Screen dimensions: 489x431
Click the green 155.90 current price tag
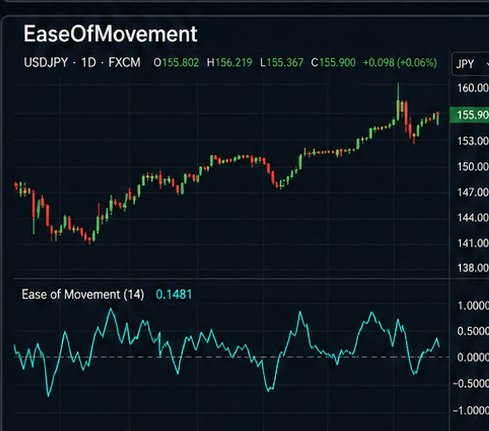click(x=469, y=115)
